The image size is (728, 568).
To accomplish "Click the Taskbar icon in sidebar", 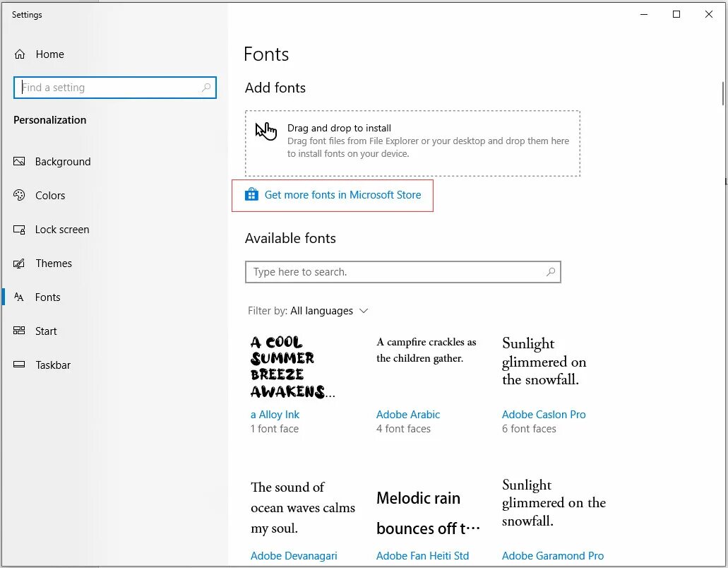I will pos(19,365).
